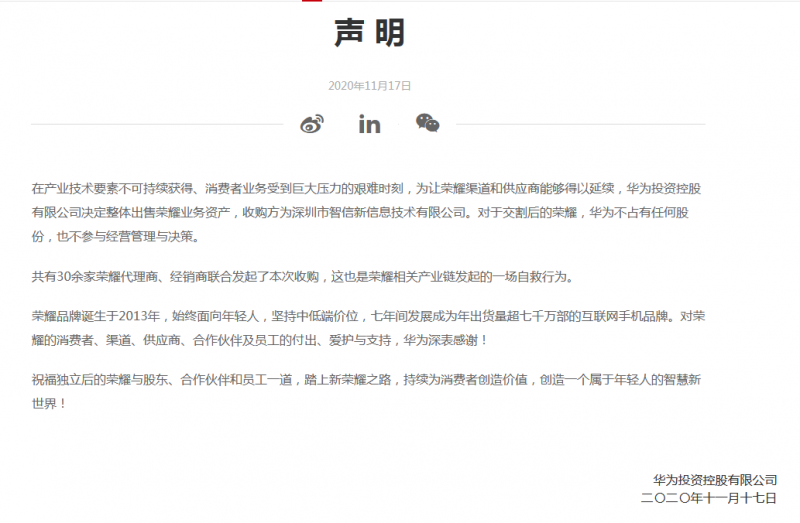Click the date 2020年11月17日 under the title
Image resolution: width=800 pixels, height=523 pixels.
pos(369,86)
